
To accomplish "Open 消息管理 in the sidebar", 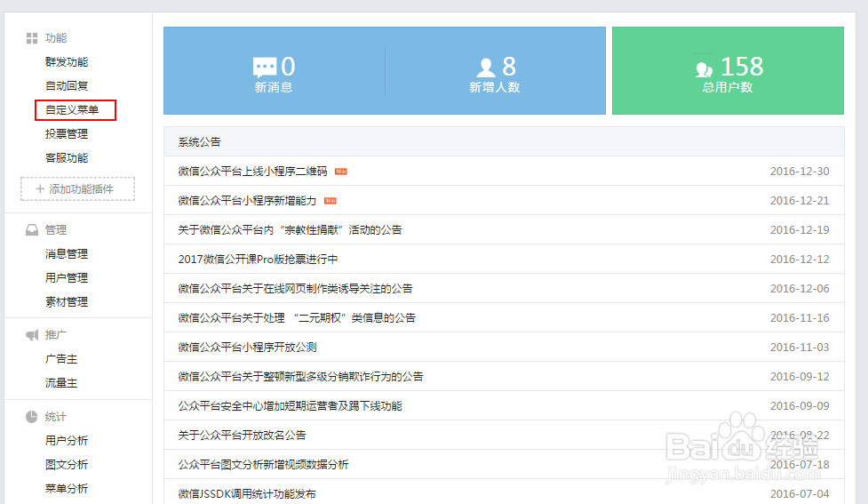I will click(67, 253).
